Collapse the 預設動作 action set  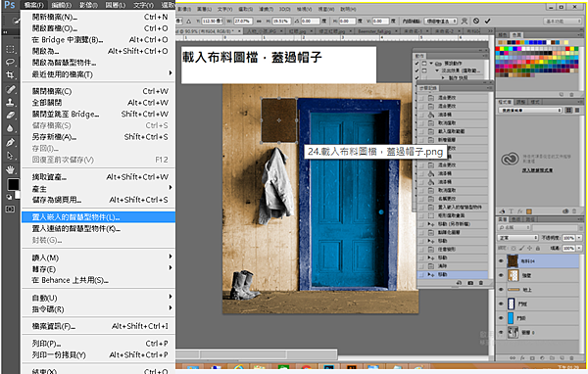coord(431,63)
